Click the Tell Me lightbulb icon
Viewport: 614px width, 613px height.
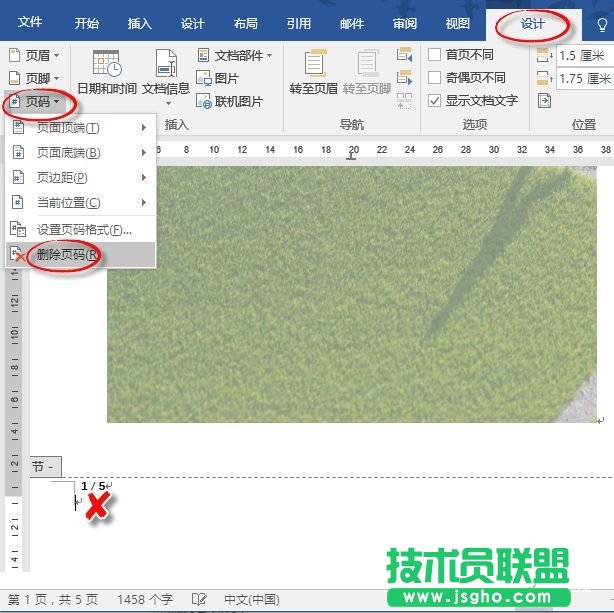pos(600,23)
